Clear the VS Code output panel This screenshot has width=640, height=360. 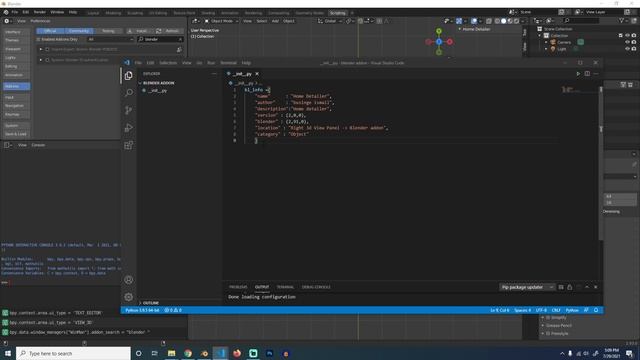click(x=561, y=287)
